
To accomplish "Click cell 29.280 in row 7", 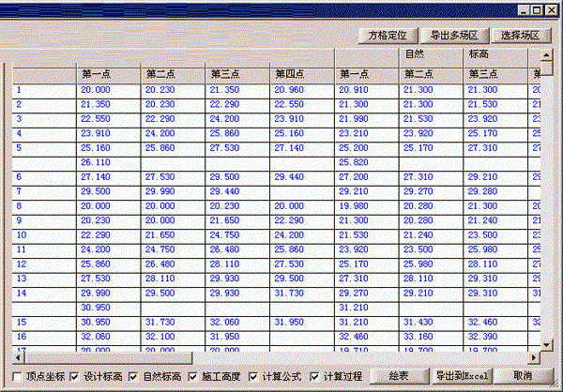I will point(495,191).
